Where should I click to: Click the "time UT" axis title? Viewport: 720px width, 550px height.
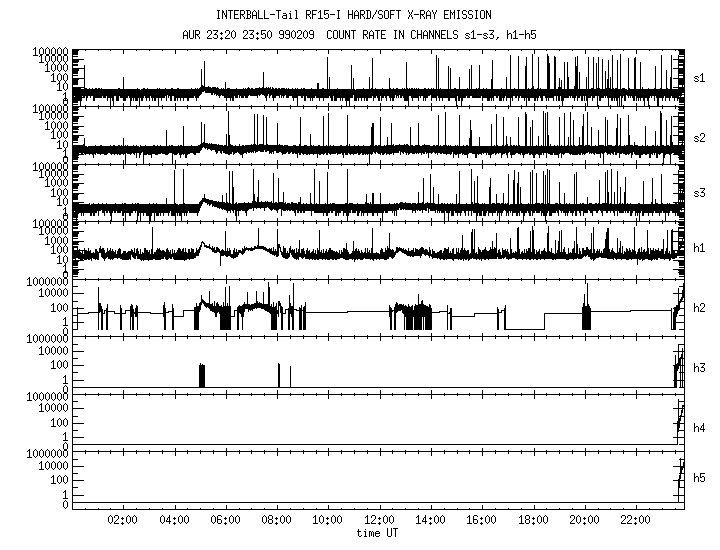pos(379,534)
